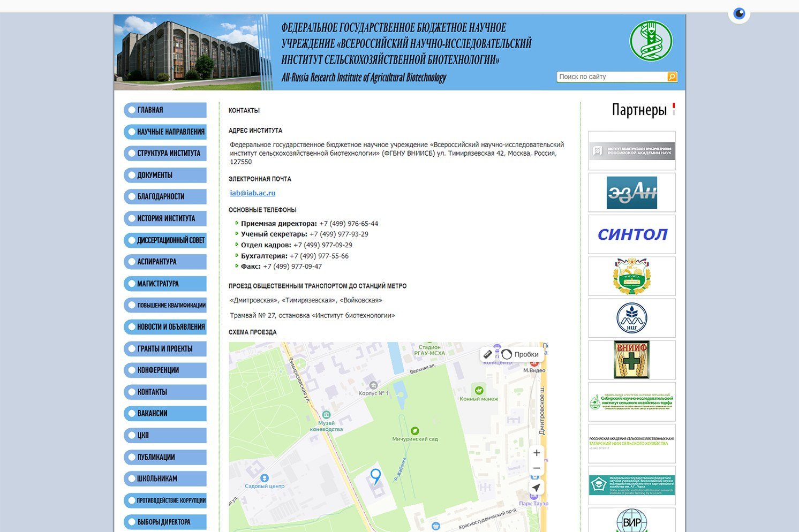Screen dimensions: 799x532
Task: Open the Сибирский НИИ сельского хозяйства partner banner
Action: point(632,401)
